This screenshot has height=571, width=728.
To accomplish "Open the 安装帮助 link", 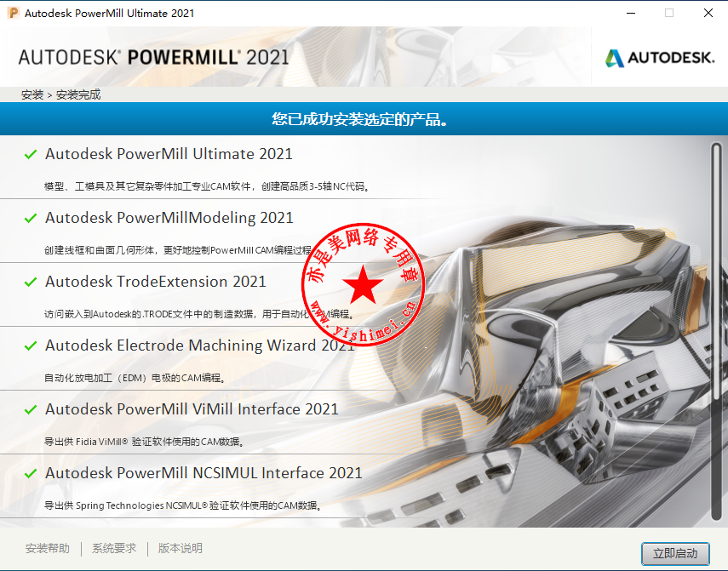I will (x=48, y=548).
